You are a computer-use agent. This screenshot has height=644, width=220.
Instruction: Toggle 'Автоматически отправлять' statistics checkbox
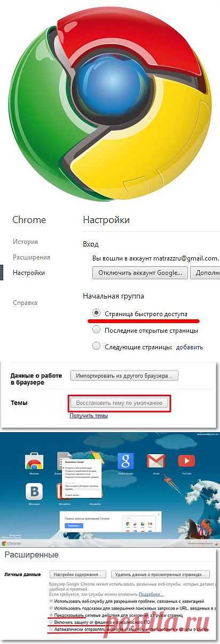click(x=51, y=630)
